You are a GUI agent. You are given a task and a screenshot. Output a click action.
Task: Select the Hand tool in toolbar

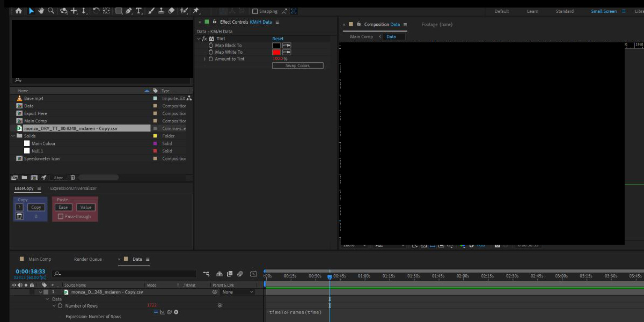pos(41,11)
